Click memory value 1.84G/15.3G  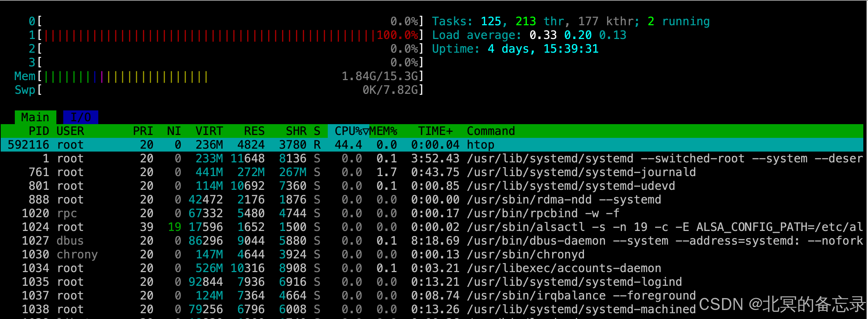pyautogui.click(x=379, y=76)
